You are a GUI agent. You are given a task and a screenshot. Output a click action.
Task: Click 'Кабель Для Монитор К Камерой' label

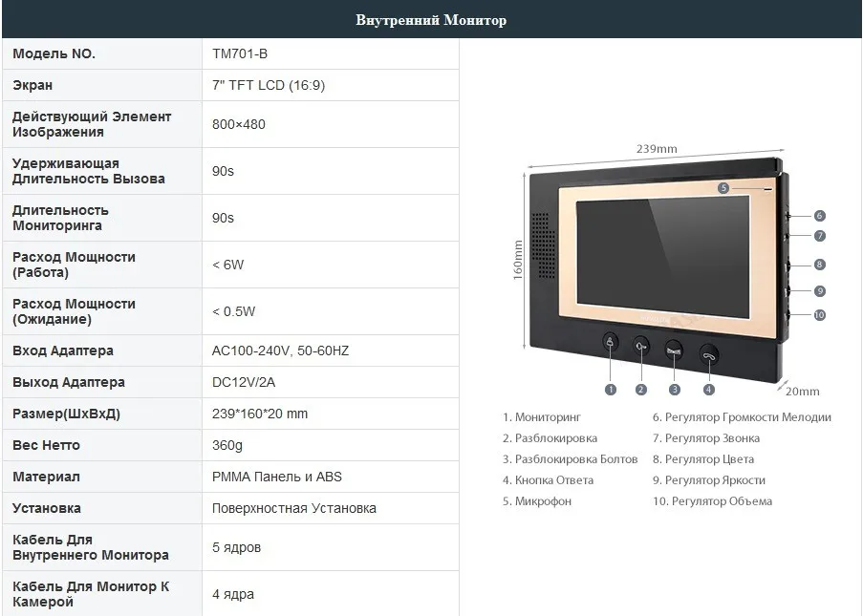[x=91, y=594]
